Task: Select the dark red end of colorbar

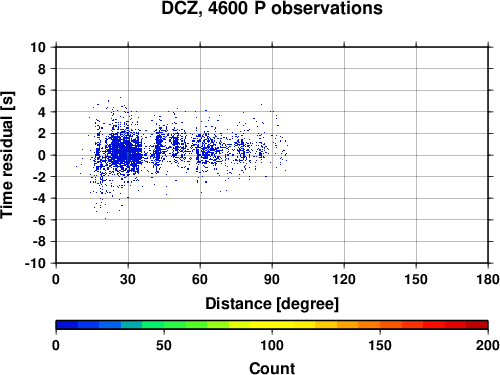Action: (477, 325)
